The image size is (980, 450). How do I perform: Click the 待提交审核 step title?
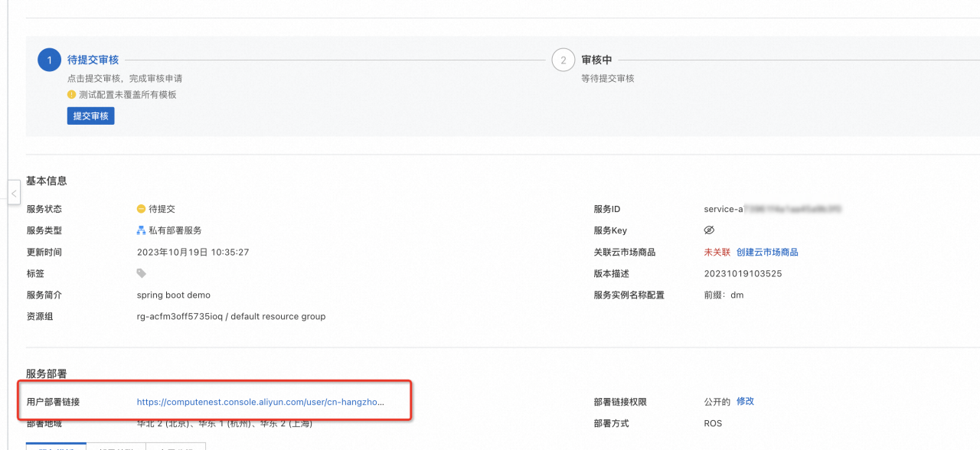(93, 60)
